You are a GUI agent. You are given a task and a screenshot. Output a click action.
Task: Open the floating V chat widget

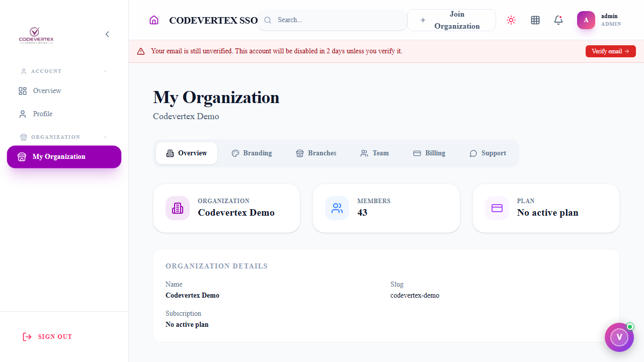(x=619, y=337)
